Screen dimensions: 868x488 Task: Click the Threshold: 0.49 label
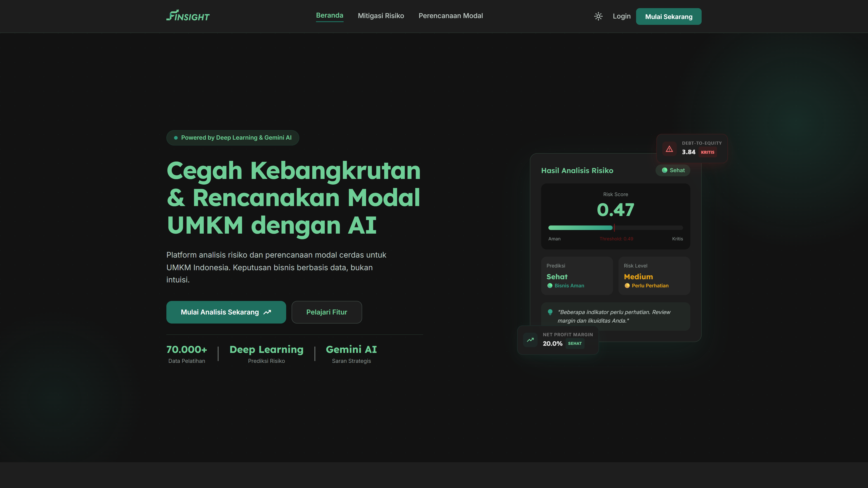pos(616,239)
